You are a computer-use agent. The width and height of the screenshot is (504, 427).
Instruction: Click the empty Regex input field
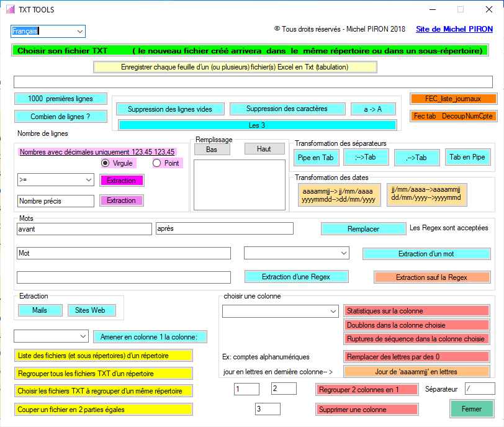click(x=124, y=277)
